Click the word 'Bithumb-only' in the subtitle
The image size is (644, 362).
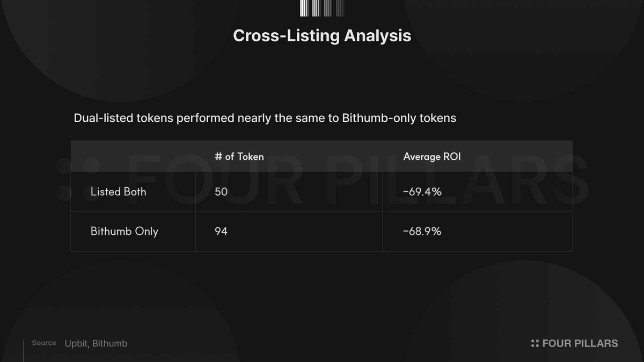click(375, 118)
